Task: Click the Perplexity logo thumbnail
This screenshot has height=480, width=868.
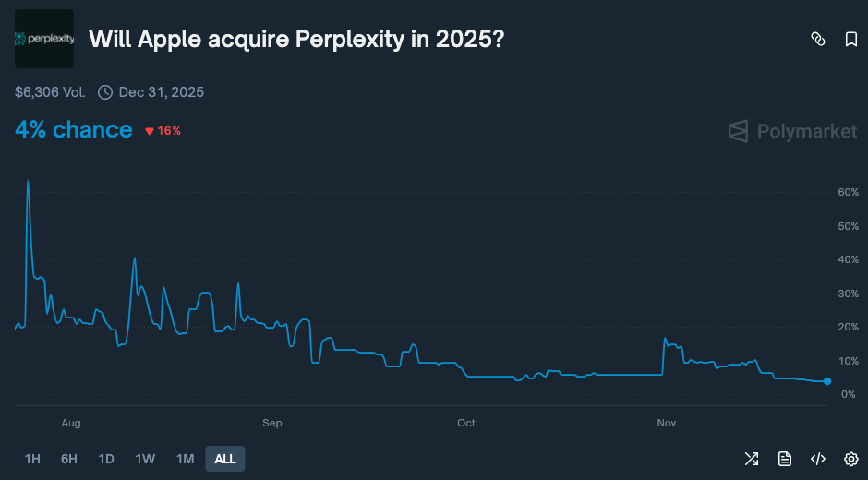Action: click(x=44, y=39)
